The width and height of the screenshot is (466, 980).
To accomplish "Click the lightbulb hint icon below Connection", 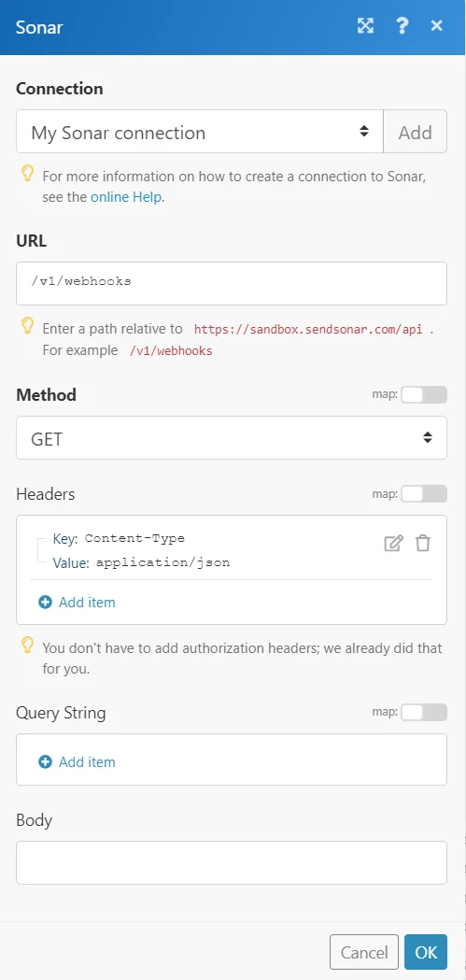I will (x=27, y=174).
